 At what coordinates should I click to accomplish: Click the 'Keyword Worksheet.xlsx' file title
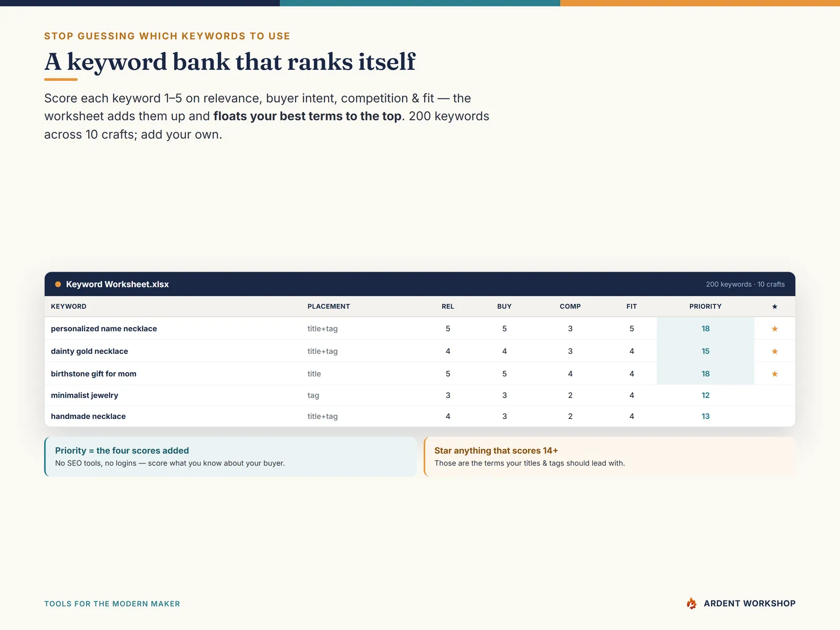[118, 284]
